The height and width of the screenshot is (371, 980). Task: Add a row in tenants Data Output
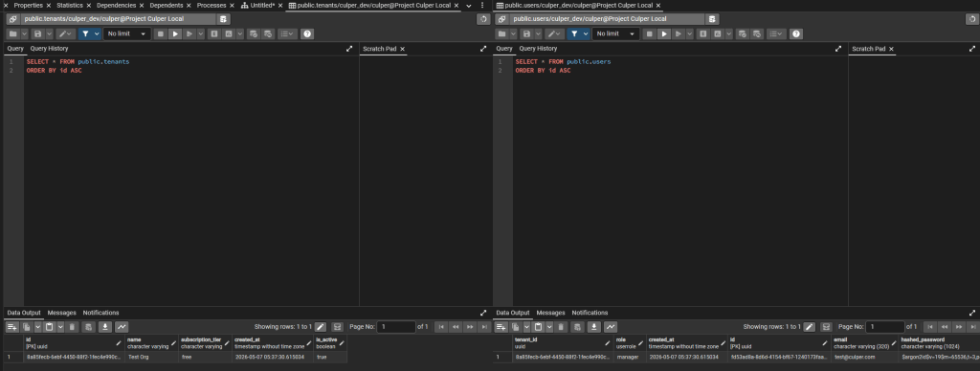(x=11, y=327)
